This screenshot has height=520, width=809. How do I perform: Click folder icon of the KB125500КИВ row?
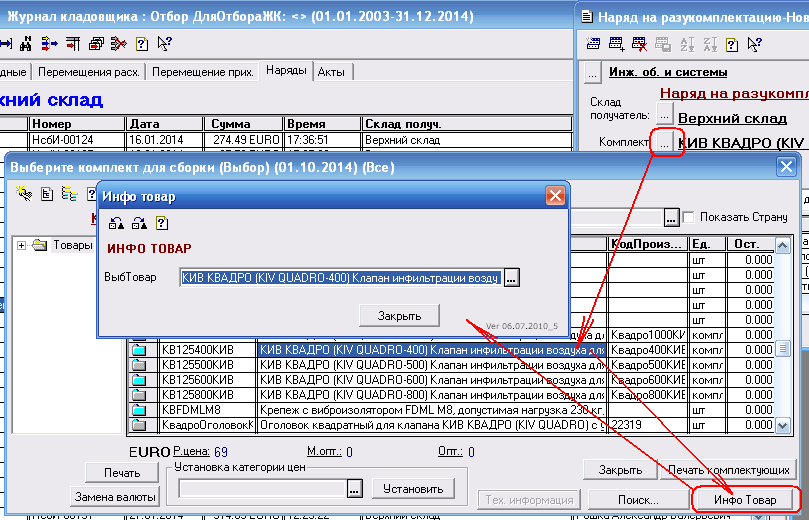[x=139, y=365]
